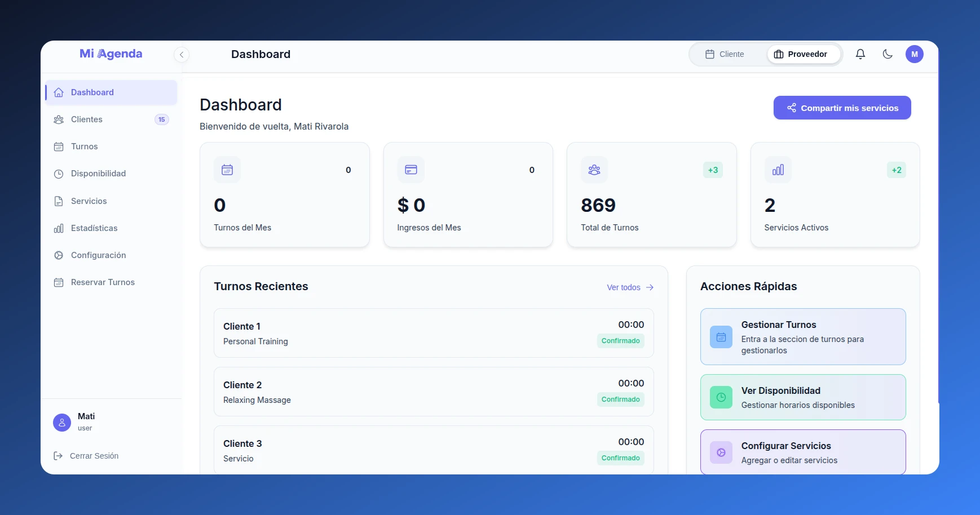Switch to Cliente mode
Image resolution: width=980 pixels, height=515 pixels.
coord(725,54)
